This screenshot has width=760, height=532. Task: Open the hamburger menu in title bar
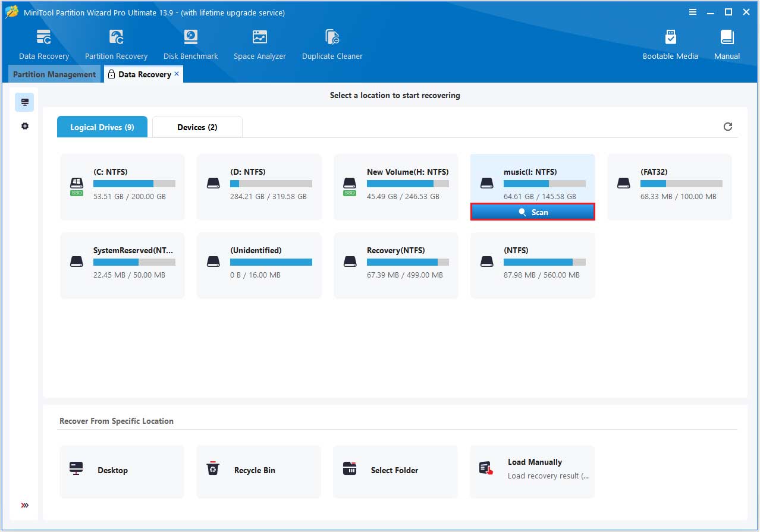[693, 12]
